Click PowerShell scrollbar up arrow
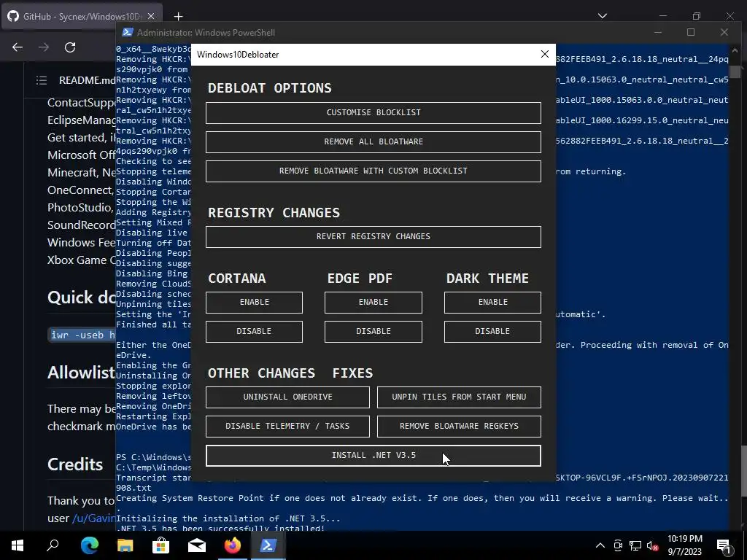 [x=734, y=50]
